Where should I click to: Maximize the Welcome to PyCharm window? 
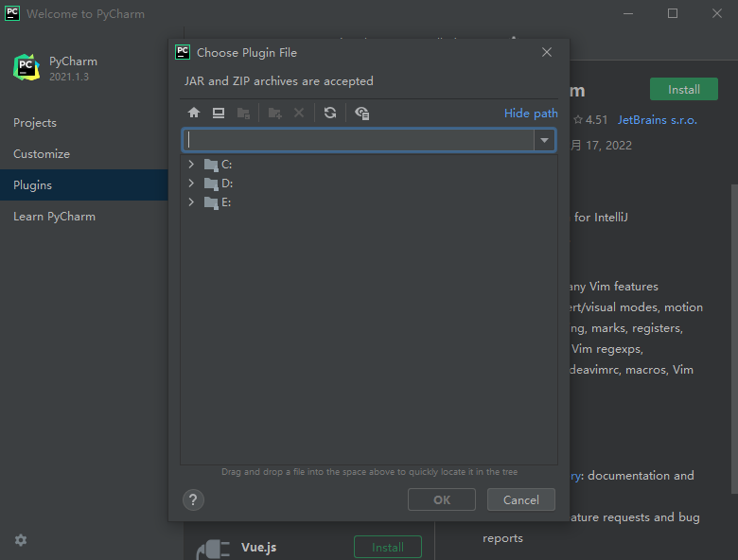[x=673, y=13]
